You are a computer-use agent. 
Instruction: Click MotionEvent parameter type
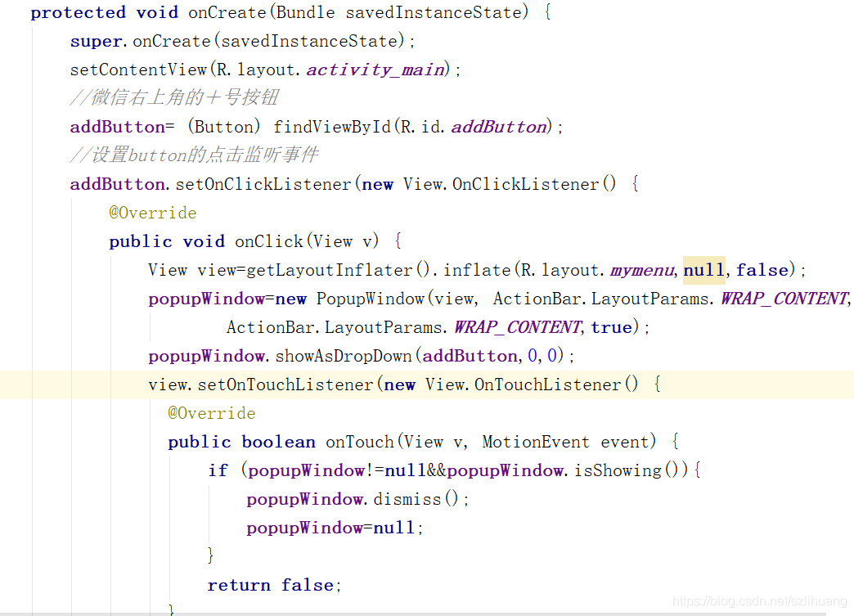pyautogui.click(x=535, y=442)
